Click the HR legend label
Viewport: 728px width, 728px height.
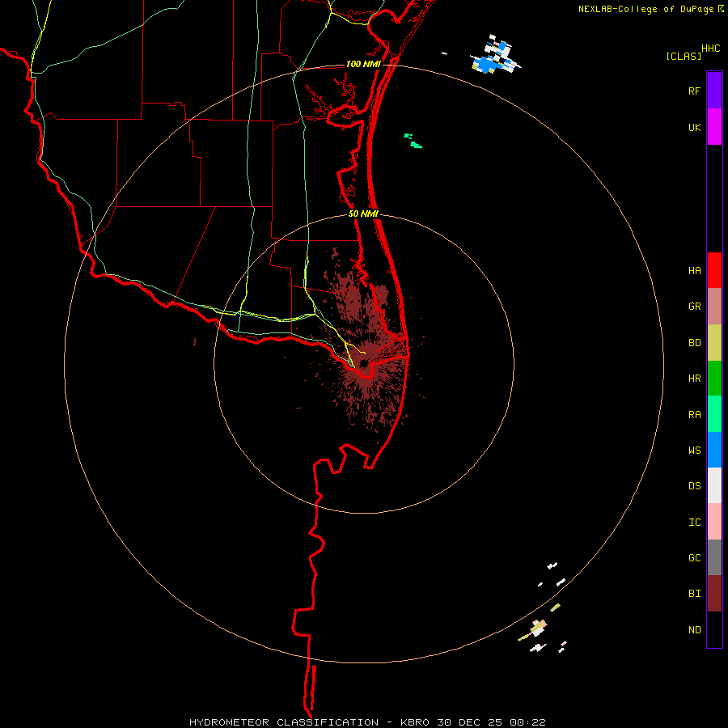[694, 379]
